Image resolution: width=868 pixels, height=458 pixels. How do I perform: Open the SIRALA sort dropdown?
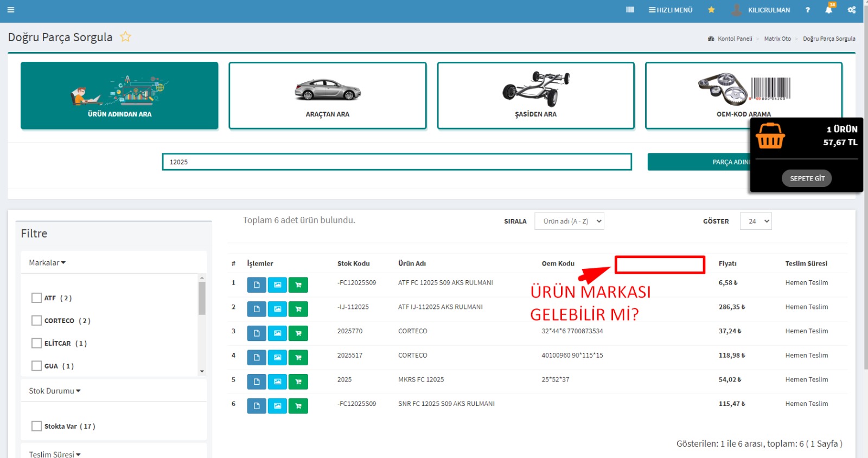(569, 221)
